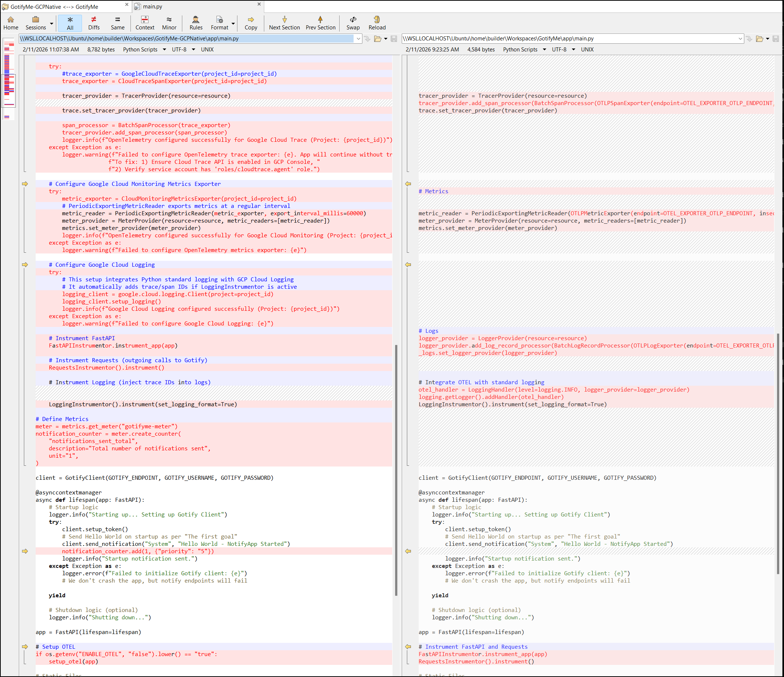The image size is (784, 677).
Task: Open the Sessions toolbar button
Action: (x=36, y=23)
